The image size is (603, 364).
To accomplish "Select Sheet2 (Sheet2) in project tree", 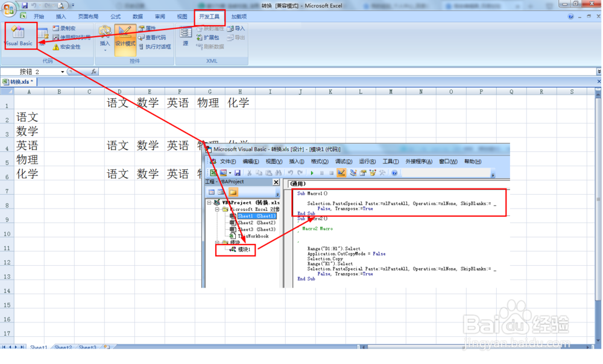I will pyautogui.click(x=256, y=222).
